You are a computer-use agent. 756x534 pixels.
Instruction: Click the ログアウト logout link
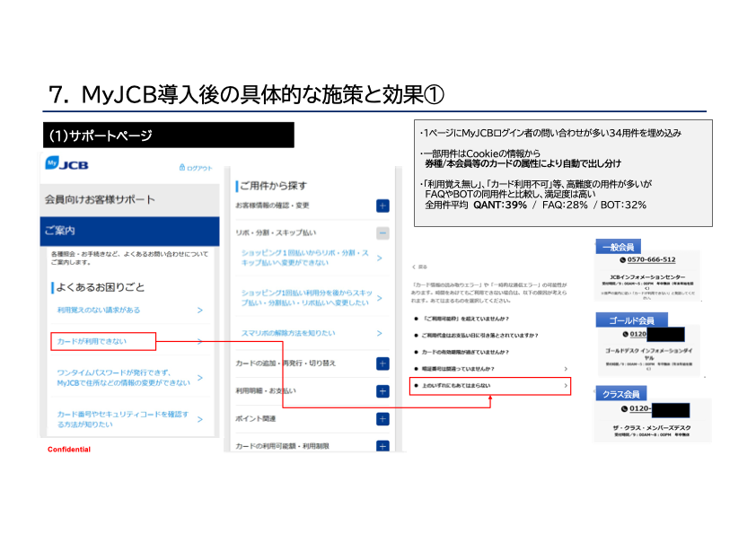(x=195, y=168)
